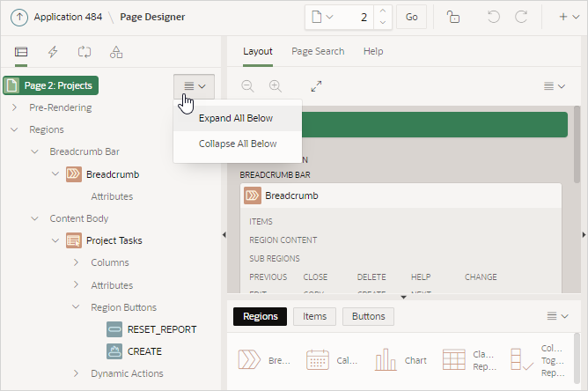Collapse the Content Body node
Viewport: 588px width, 391px height.
tap(34, 218)
